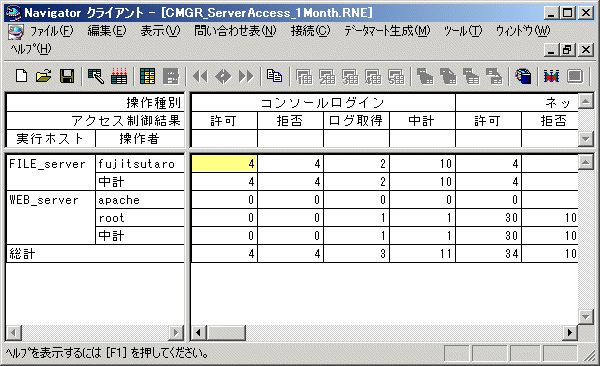Click the copy documents icon
This screenshot has height=366, width=600.
click(274, 76)
